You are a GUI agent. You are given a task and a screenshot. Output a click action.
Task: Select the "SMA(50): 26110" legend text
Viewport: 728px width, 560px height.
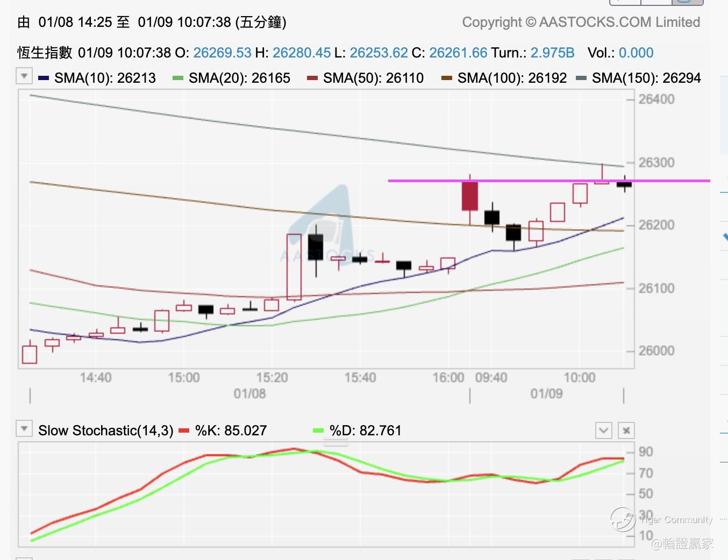pos(374,78)
